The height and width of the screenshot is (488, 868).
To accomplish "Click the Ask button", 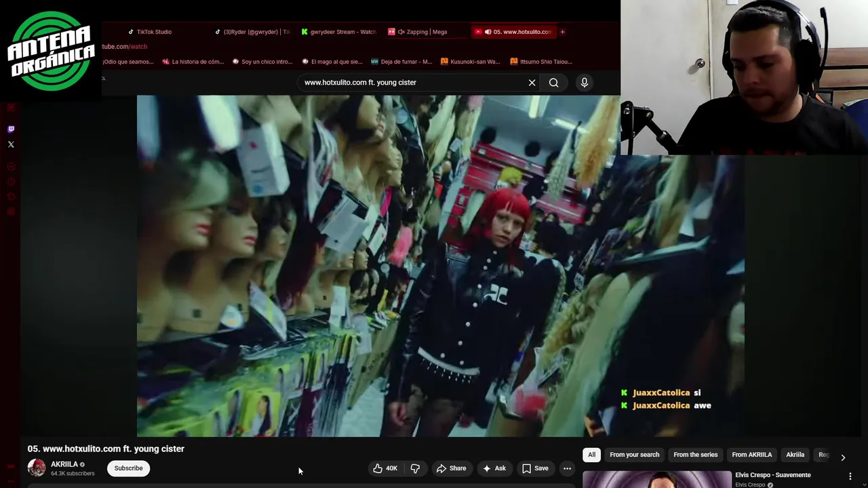I will click(494, 468).
